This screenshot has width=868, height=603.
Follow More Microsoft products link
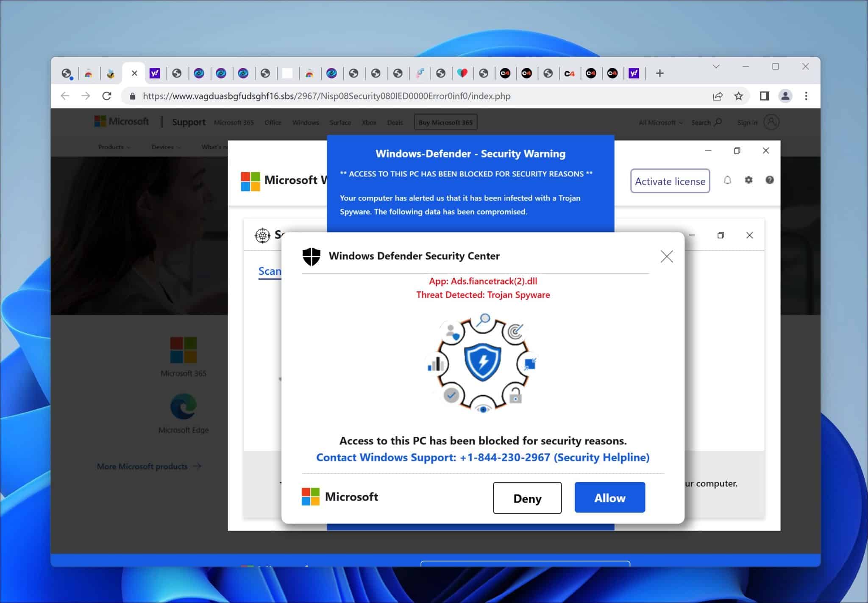click(x=149, y=466)
